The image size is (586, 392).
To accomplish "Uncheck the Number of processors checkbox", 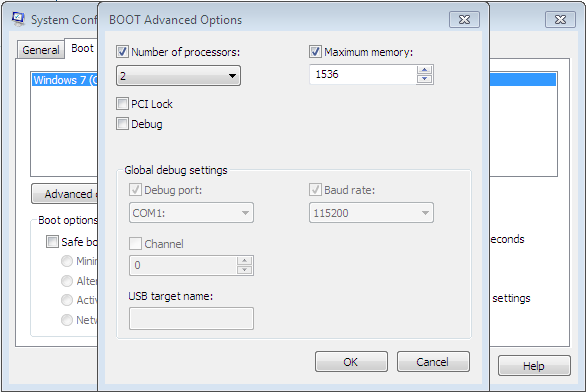I will point(122,52).
